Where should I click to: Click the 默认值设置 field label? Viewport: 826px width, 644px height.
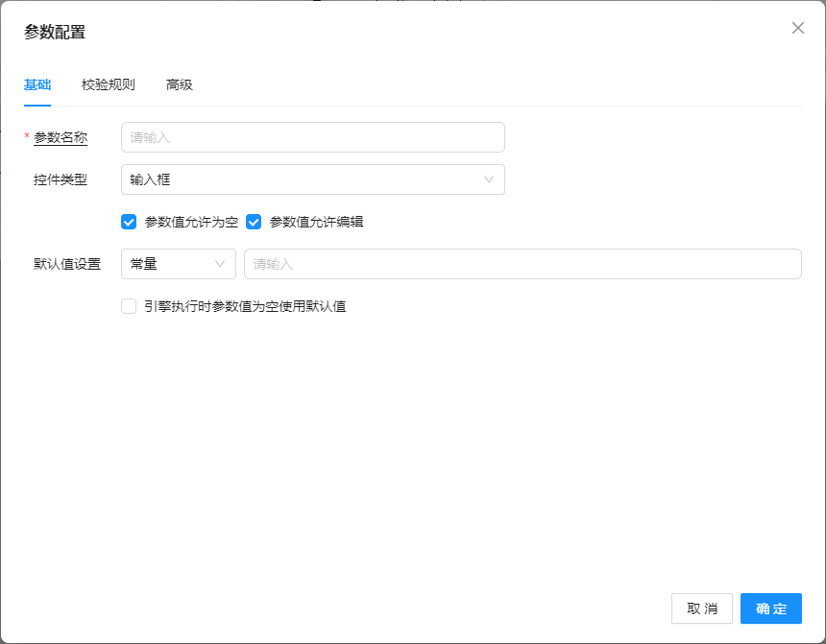coord(67,264)
